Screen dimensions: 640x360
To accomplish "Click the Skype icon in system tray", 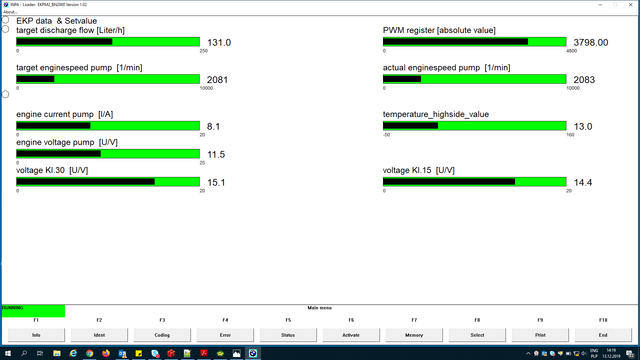I will click(x=552, y=353).
